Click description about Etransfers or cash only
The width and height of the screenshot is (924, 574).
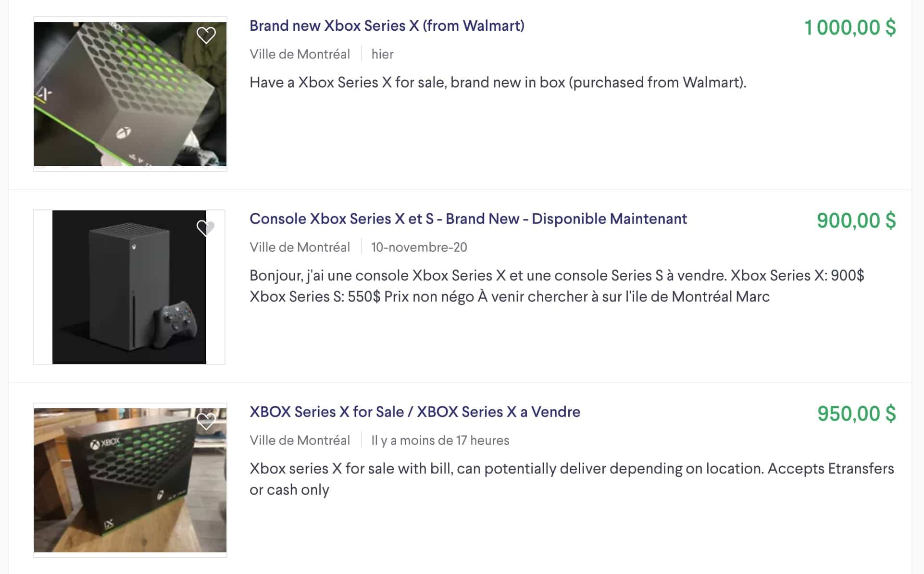click(x=572, y=479)
